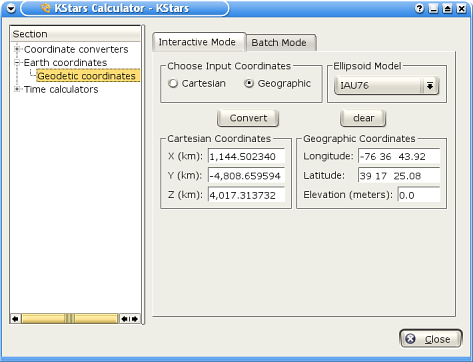The height and width of the screenshot is (362, 473).
Task: Click the scroll-left arrow beside the right arrow
Action: [x=124, y=319]
